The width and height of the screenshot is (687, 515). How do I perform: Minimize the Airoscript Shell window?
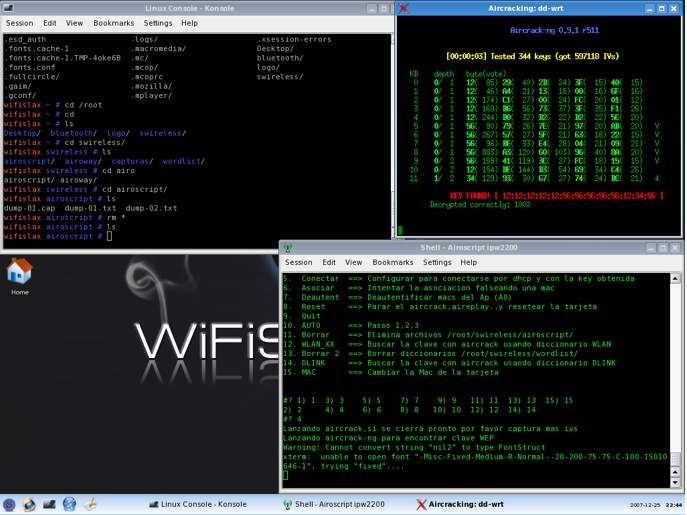tap(651, 248)
